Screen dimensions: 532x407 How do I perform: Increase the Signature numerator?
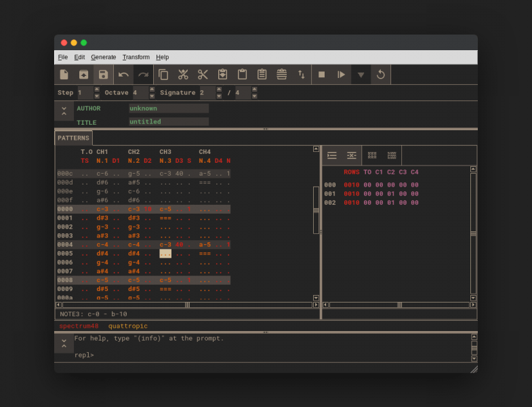tap(219, 90)
